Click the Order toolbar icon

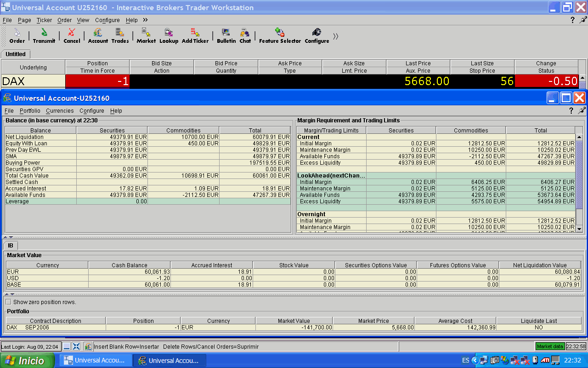click(x=17, y=35)
